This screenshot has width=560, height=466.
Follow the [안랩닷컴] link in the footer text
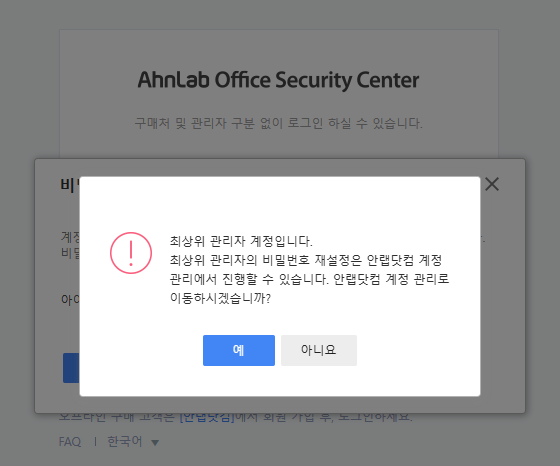[207, 417]
